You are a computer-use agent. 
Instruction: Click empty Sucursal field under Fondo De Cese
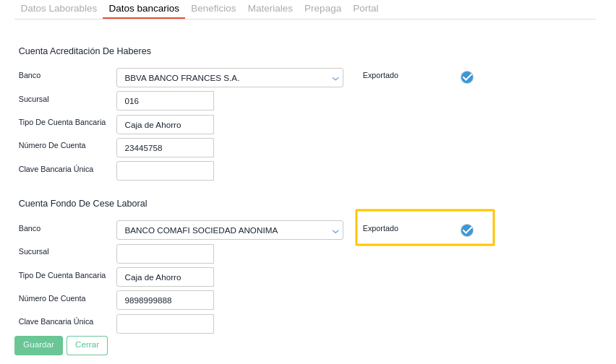165,254
